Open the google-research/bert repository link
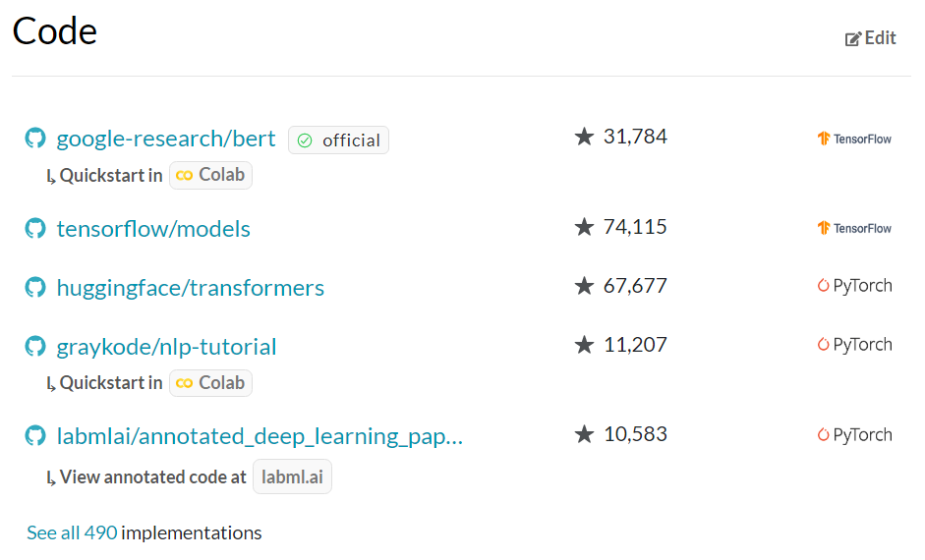 (x=166, y=139)
